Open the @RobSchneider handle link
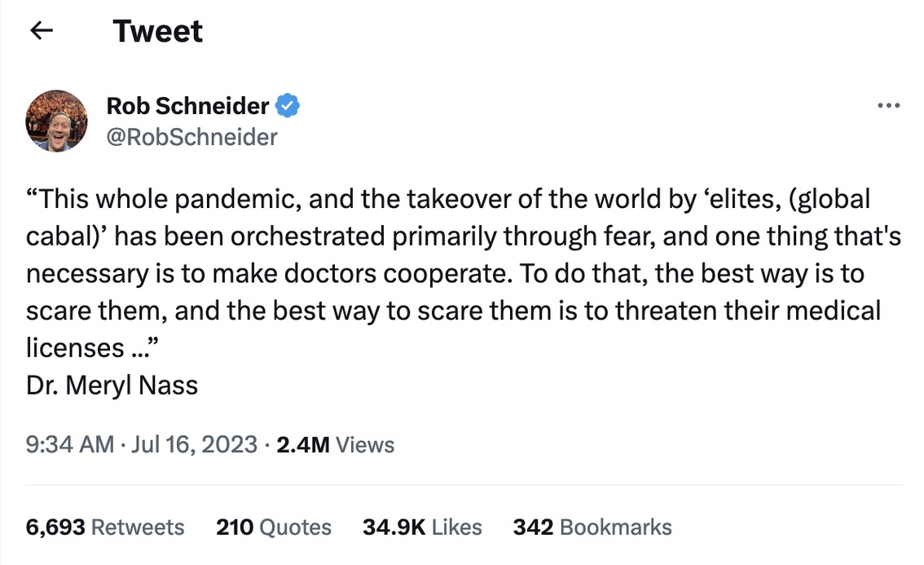924x565 pixels. (x=191, y=136)
